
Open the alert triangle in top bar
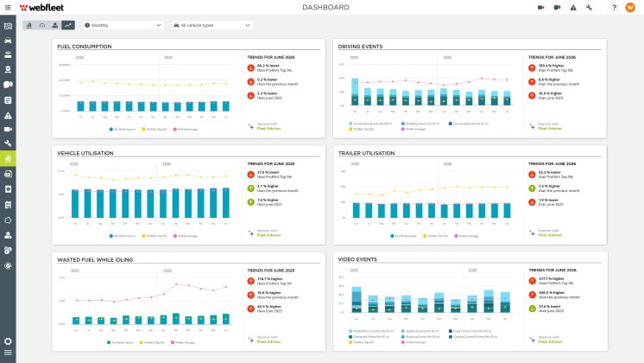573,8
